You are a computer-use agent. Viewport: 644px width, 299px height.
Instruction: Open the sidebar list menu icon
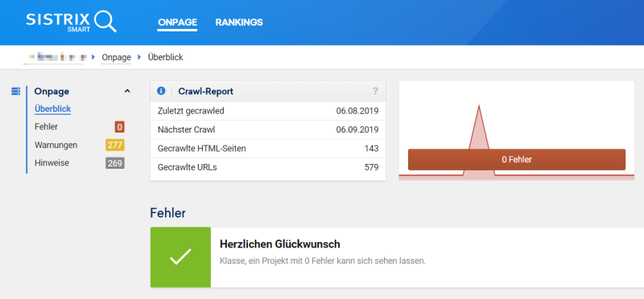click(x=15, y=91)
